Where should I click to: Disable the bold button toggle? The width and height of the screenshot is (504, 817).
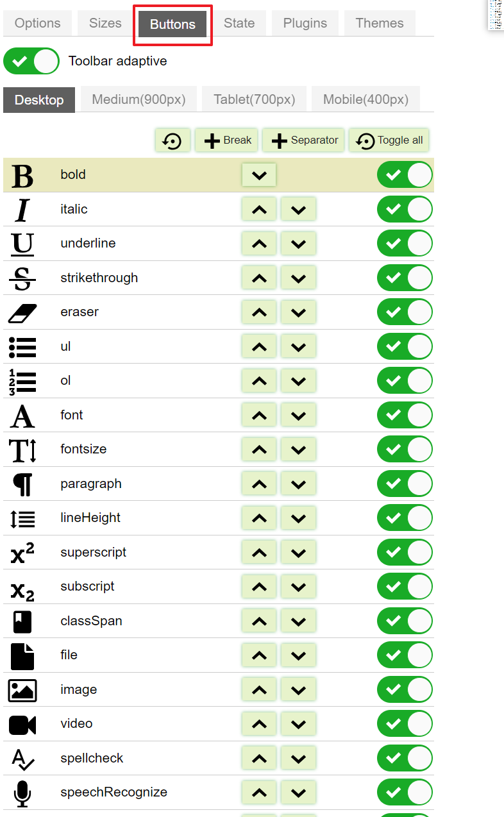(405, 174)
